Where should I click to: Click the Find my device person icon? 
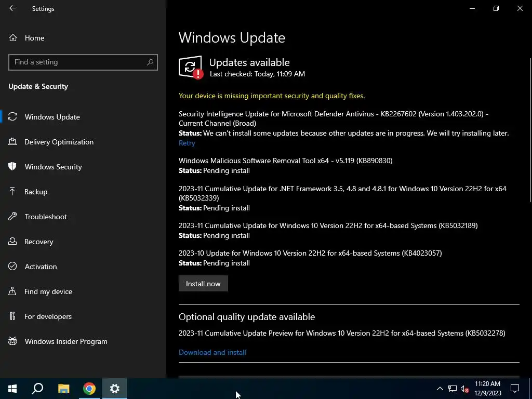click(x=12, y=291)
